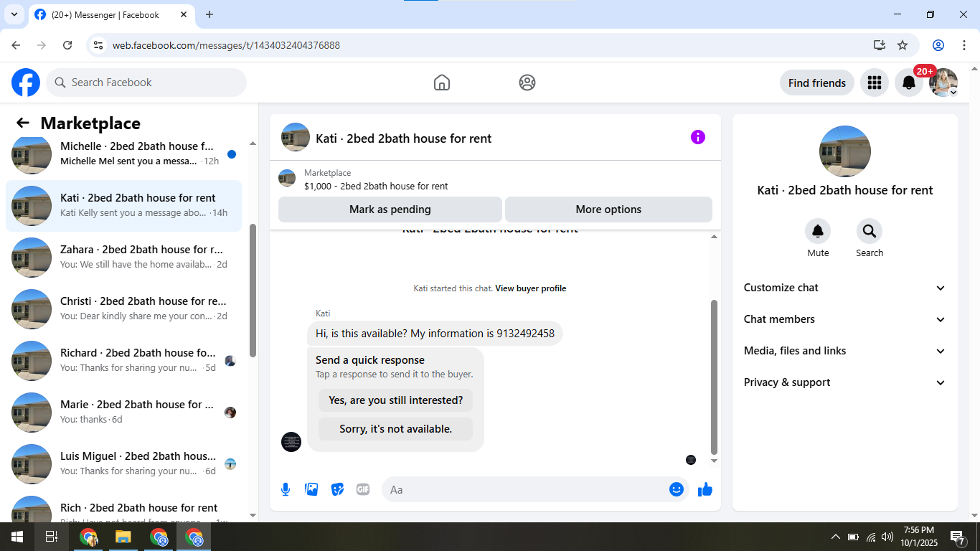980x551 pixels.
Task: Open the emoji picker in message box
Action: (x=677, y=489)
